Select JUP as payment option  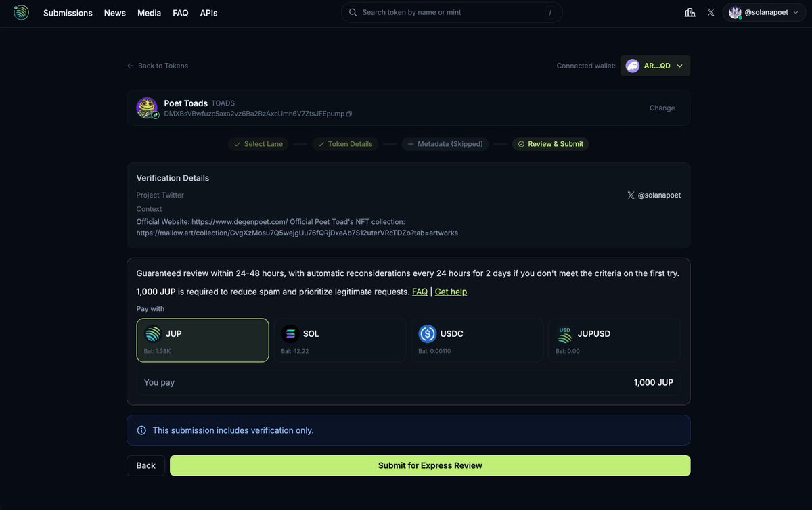203,340
